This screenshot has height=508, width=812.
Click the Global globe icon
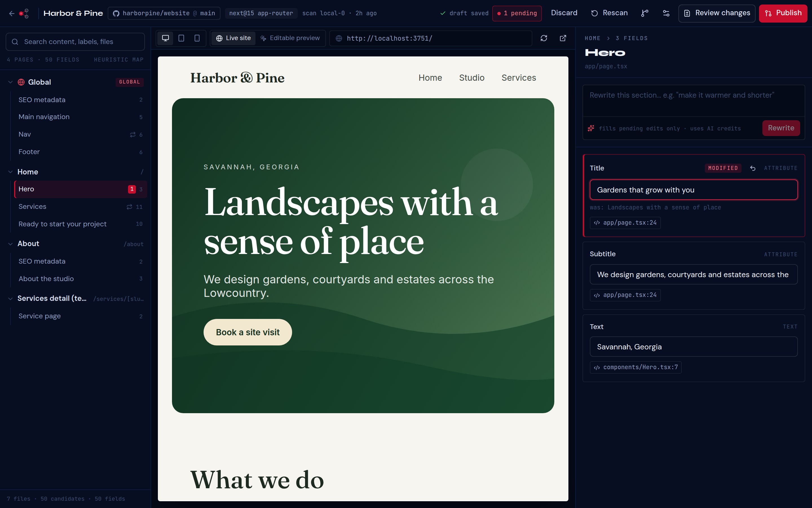tap(21, 82)
